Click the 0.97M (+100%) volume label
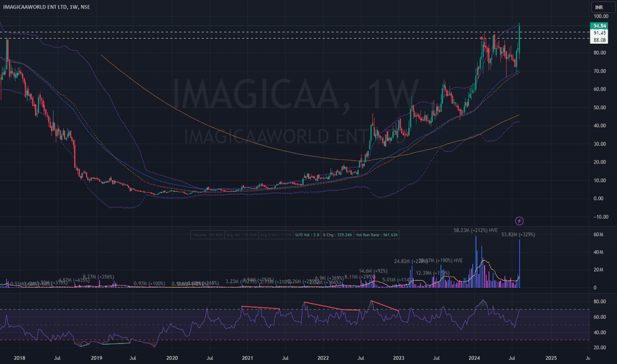Image resolution: width=617 pixels, height=364 pixels. pyautogui.click(x=149, y=284)
